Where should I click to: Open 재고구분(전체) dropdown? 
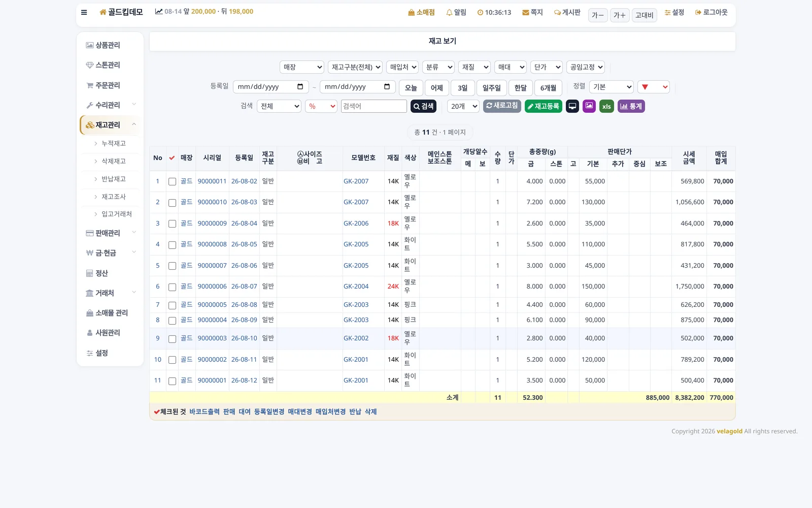click(355, 67)
